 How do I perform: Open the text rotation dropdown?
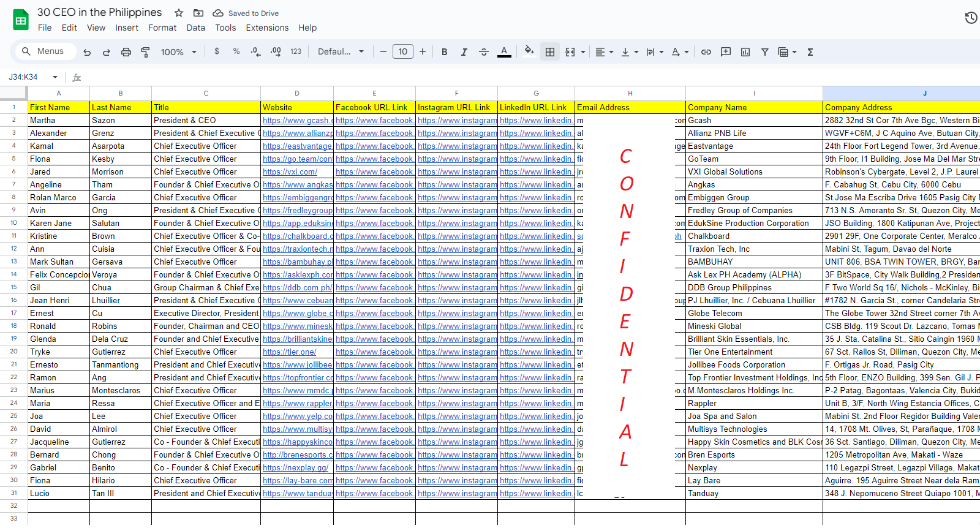680,52
